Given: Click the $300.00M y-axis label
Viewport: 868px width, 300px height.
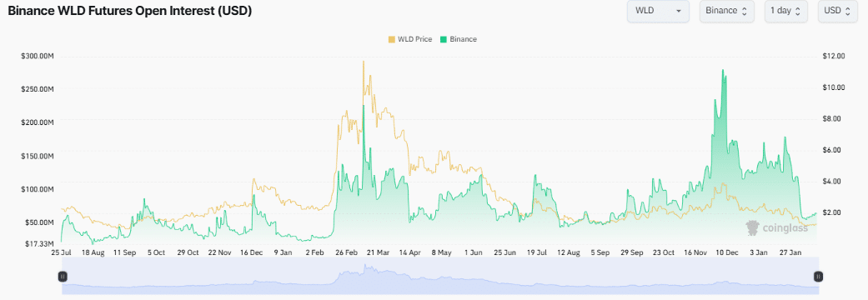Looking at the screenshot, I should point(37,56).
